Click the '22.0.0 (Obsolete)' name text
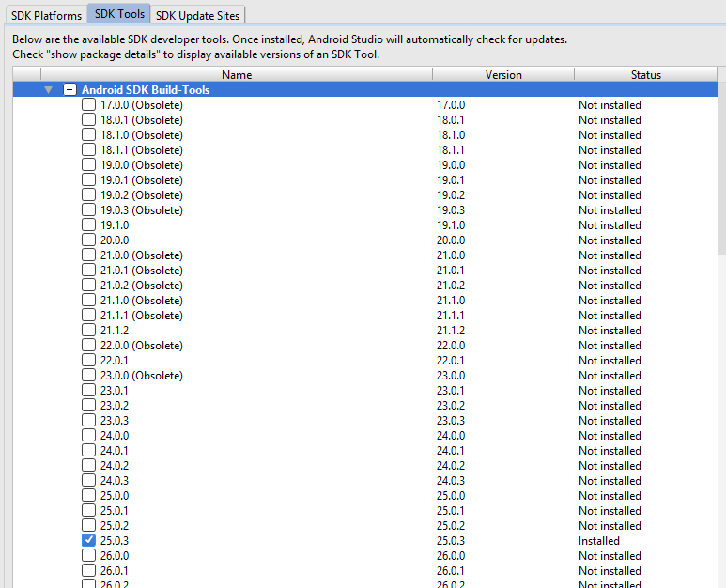This screenshot has width=726, height=588. tap(141, 346)
